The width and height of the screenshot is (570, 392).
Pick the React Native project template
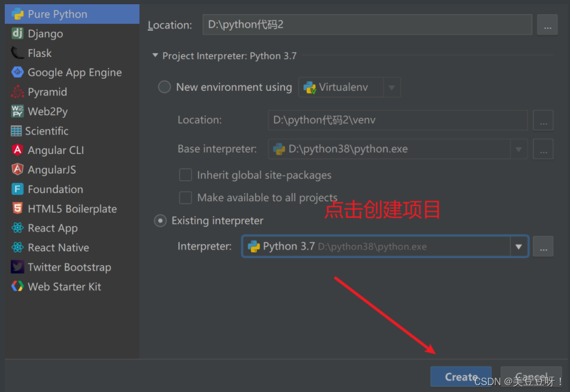(72, 248)
